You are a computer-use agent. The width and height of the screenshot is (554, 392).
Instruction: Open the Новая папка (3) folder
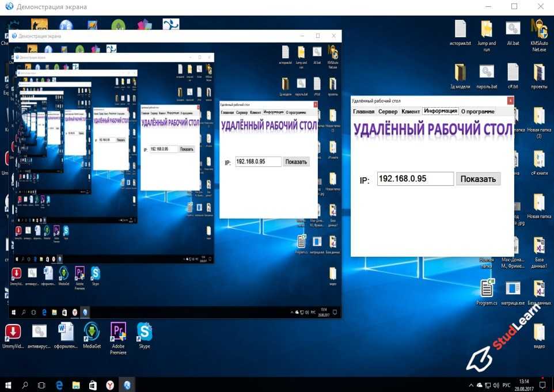(539, 122)
